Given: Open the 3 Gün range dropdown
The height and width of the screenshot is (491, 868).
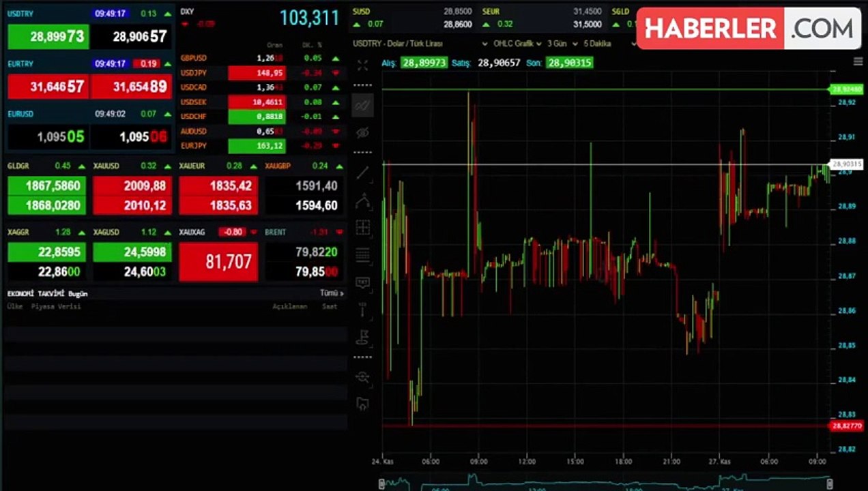Looking at the screenshot, I should click(x=563, y=44).
